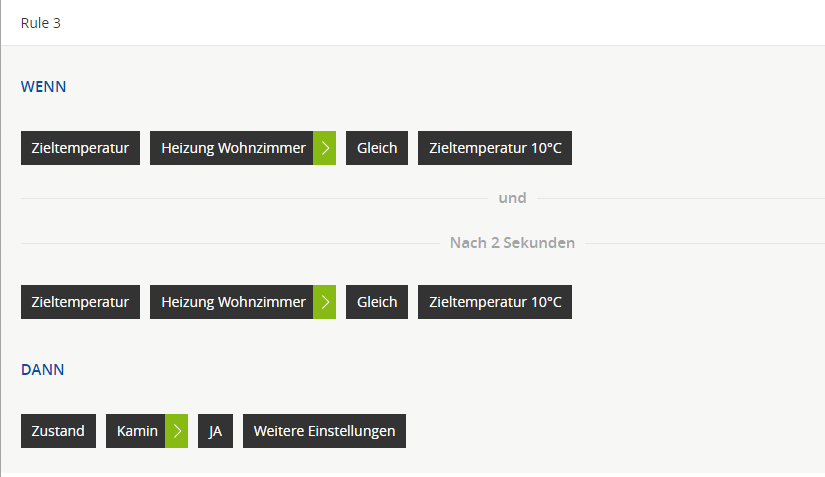Edit Zieltemperatur 10°C value in second condition

click(495, 302)
